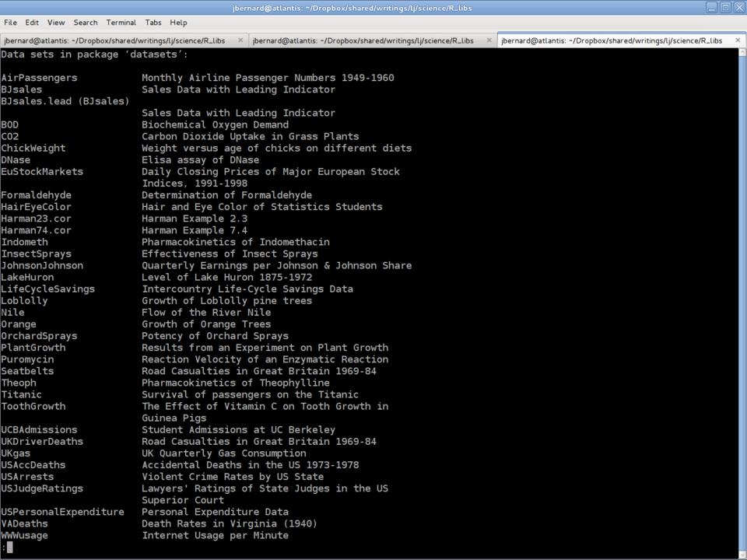The image size is (747, 560).
Task: Click the Puromycin dataset name
Action: (x=27, y=359)
